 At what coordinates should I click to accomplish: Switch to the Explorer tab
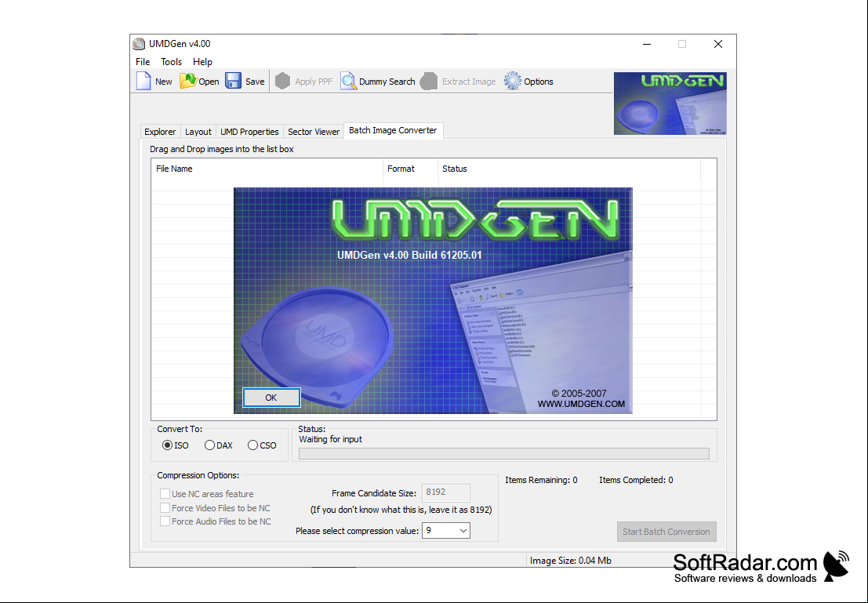pyautogui.click(x=160, y=132)
